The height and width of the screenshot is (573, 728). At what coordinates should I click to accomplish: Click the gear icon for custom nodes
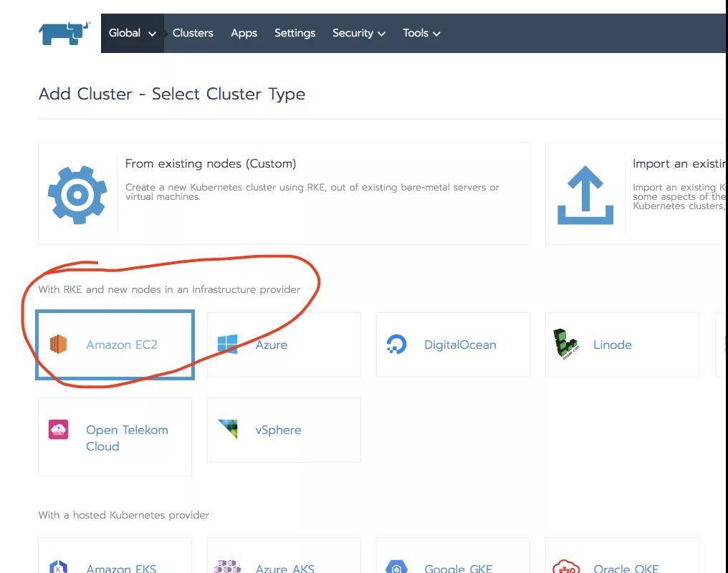tap(77, 194)
